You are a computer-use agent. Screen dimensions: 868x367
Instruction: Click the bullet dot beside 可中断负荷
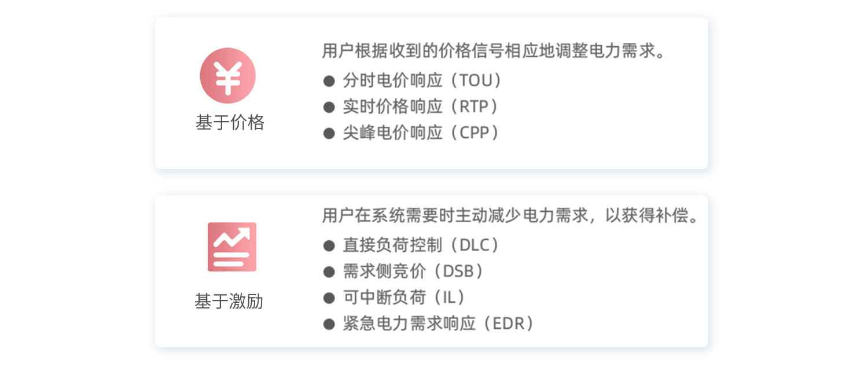[x=329, y=298]
